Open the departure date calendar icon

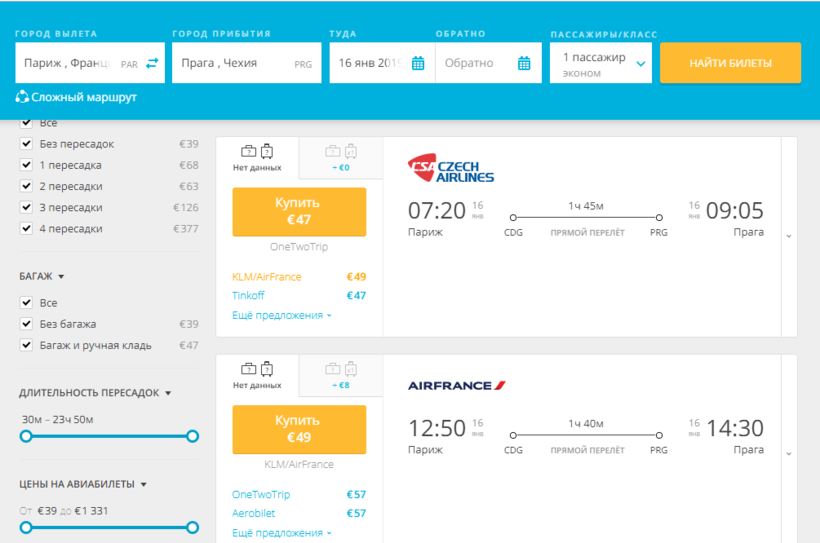pos(418,63)
